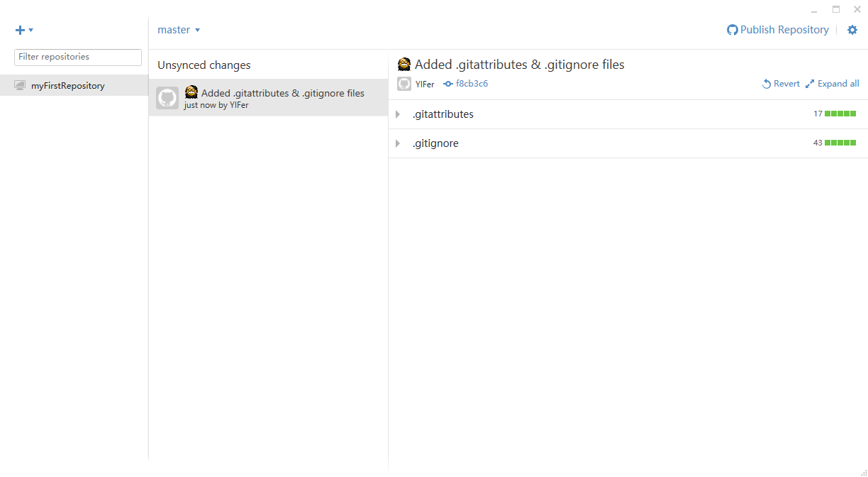Click the plus icon to add repository

pyautogui.click(x=20, y=30)
